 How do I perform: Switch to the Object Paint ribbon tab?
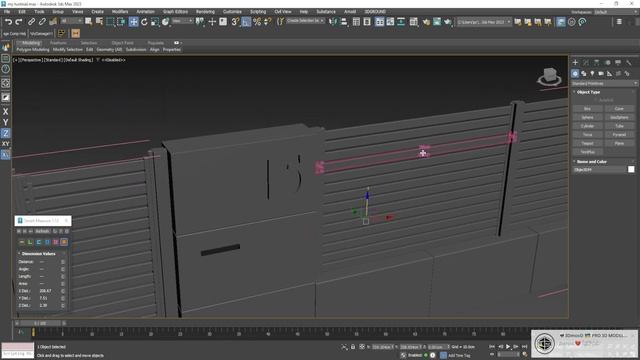(x=122, y=43)
